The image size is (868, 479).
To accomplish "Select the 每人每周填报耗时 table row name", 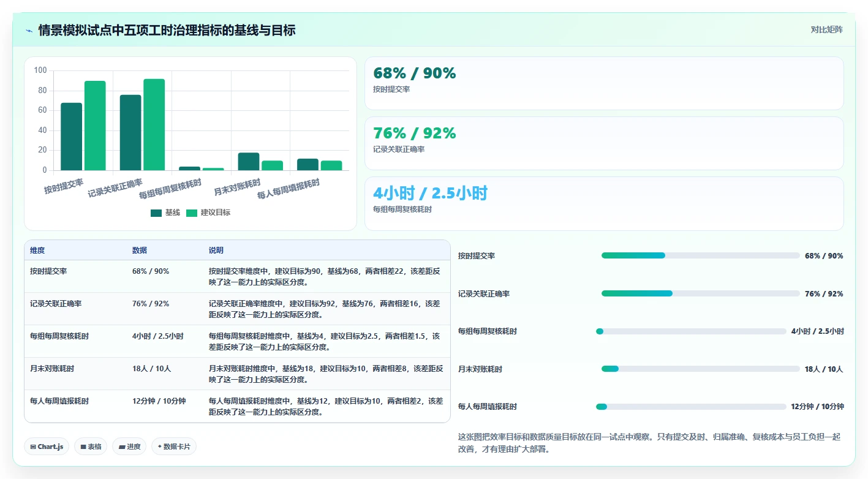I will (x=59, y=401).
